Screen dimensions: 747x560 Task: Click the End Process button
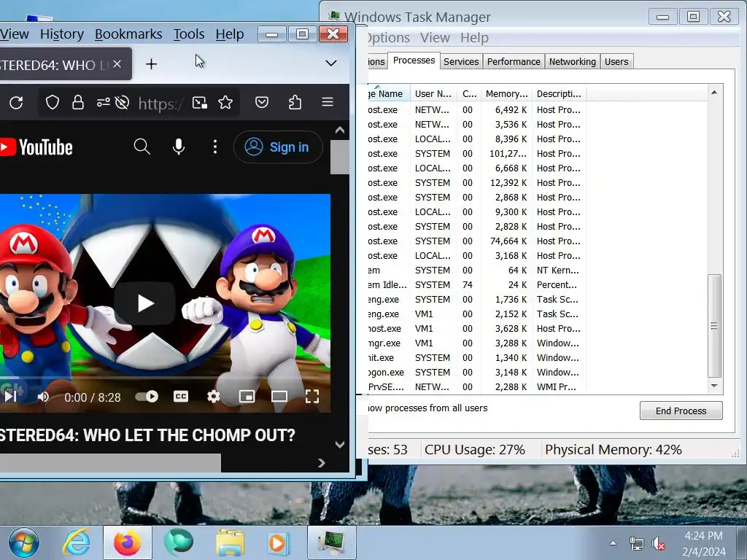[681, 411]
